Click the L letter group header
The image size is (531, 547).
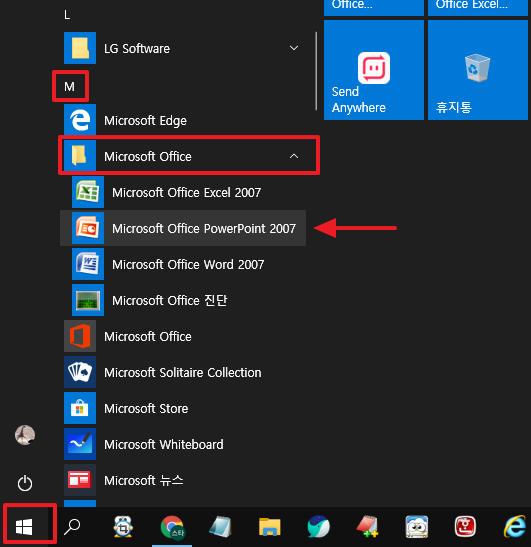67,15
